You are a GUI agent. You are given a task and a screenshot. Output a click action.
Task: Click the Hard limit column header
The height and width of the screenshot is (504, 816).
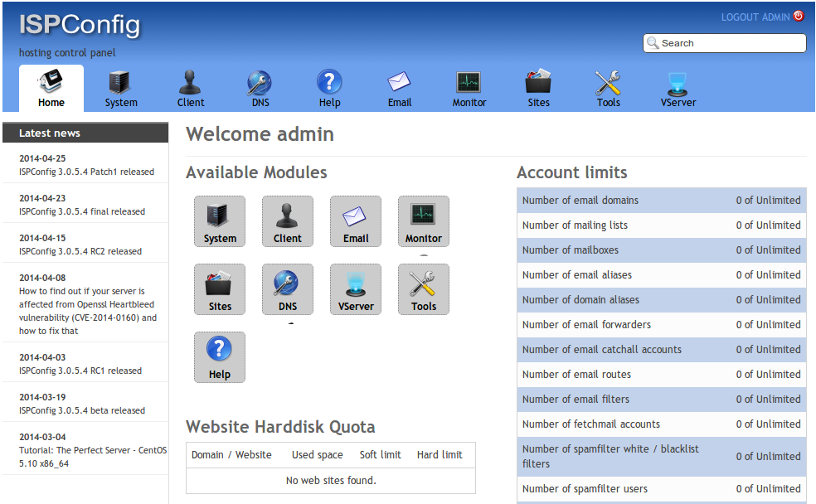440,454
